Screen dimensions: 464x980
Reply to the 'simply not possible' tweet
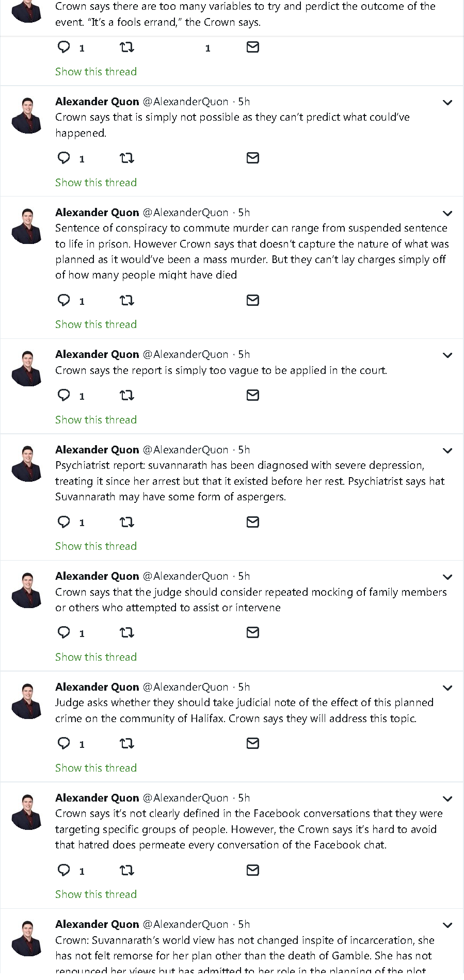click(64, 158)
